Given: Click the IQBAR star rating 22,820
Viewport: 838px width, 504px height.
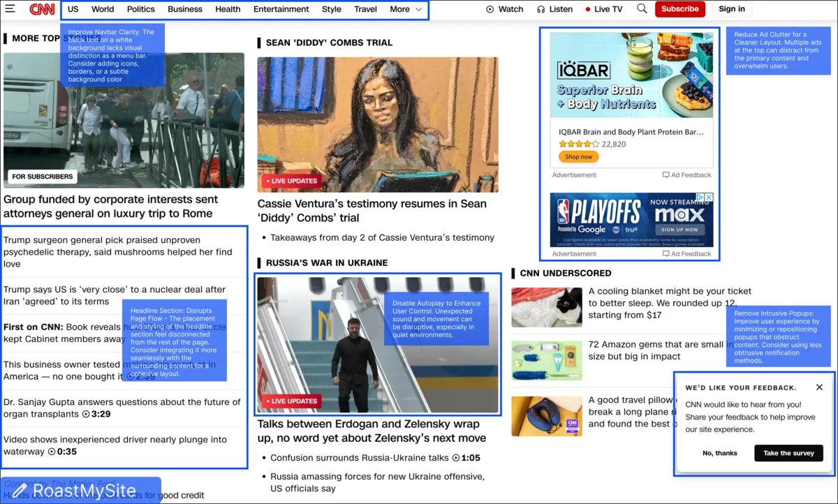Looking at the screenshot, I should coord(592,144).
